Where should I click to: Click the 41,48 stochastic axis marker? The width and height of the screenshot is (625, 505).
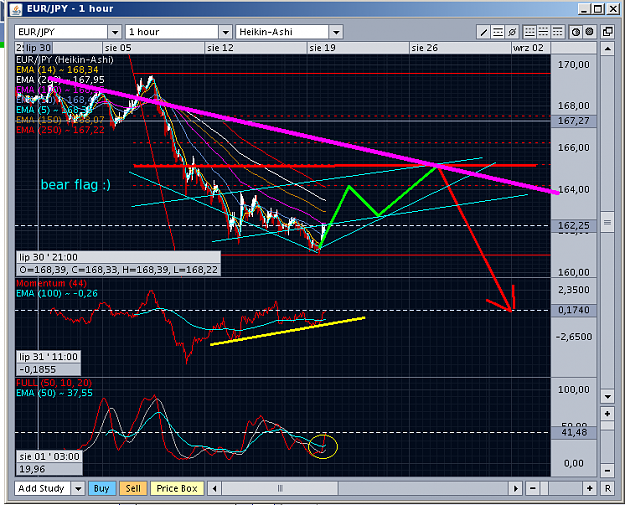[574, 432]
